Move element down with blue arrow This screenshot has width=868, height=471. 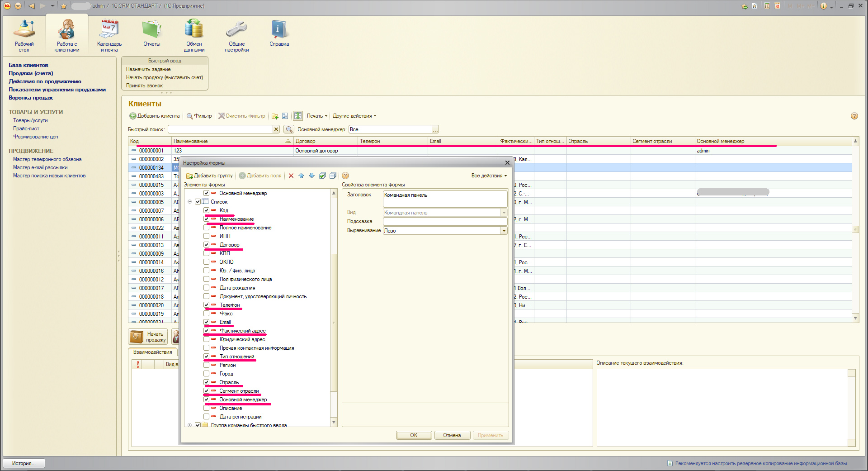point(311,176)
